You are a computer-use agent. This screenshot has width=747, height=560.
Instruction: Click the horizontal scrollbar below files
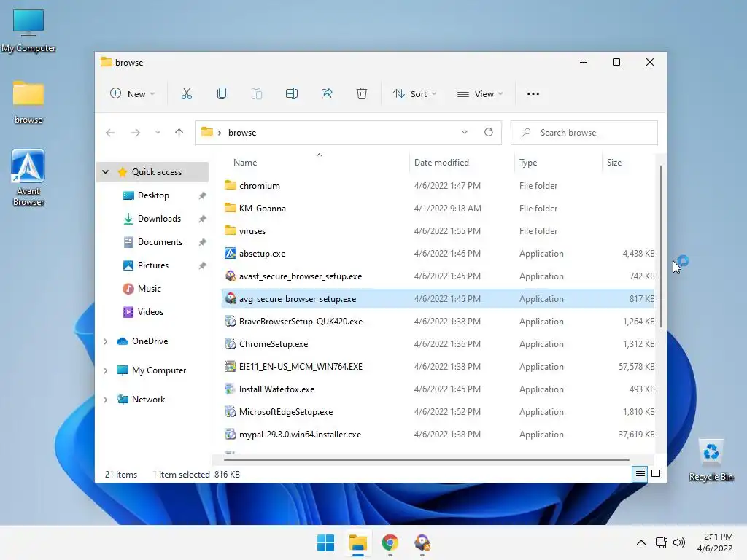point(426,460)
